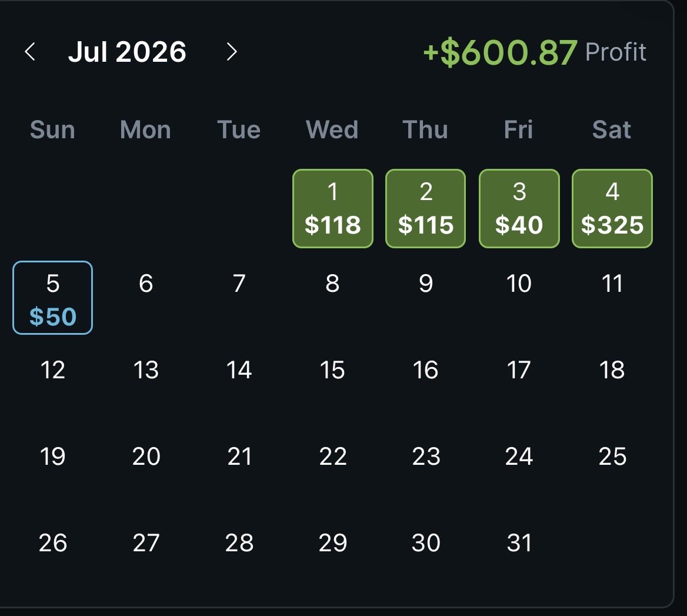687x616 pixels.
Task: Select July 2 with $115 profit
Action: [425, 208]
